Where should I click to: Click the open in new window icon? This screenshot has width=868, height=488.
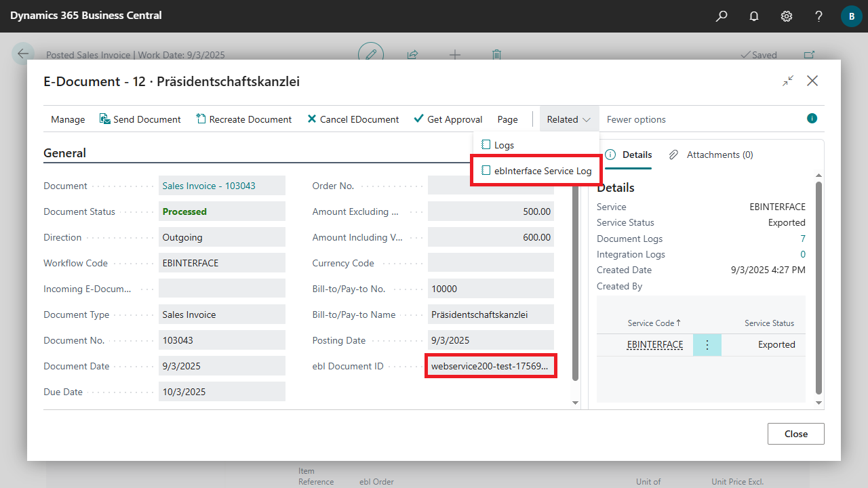pos(809,54)
